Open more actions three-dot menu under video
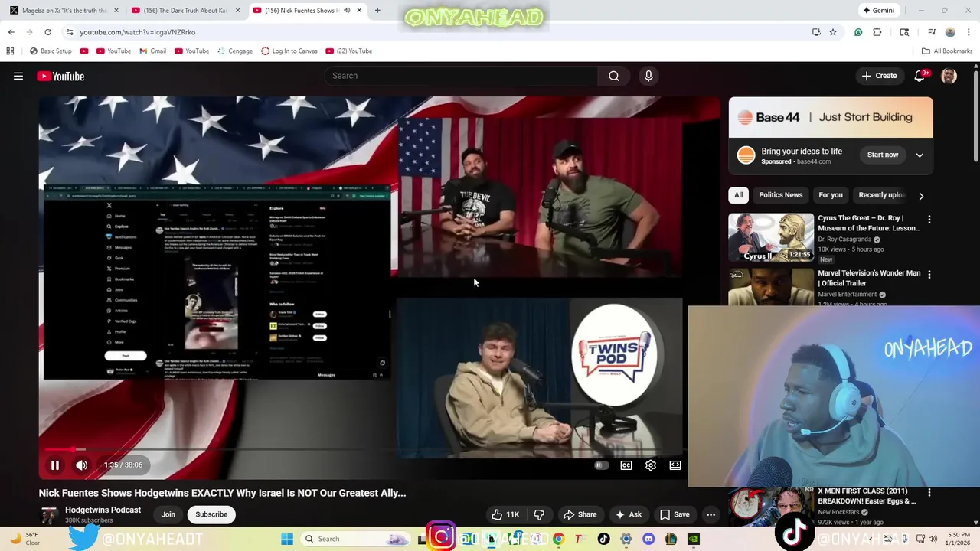The height and width of the screenshot is (551, 980). click(710, 514)
